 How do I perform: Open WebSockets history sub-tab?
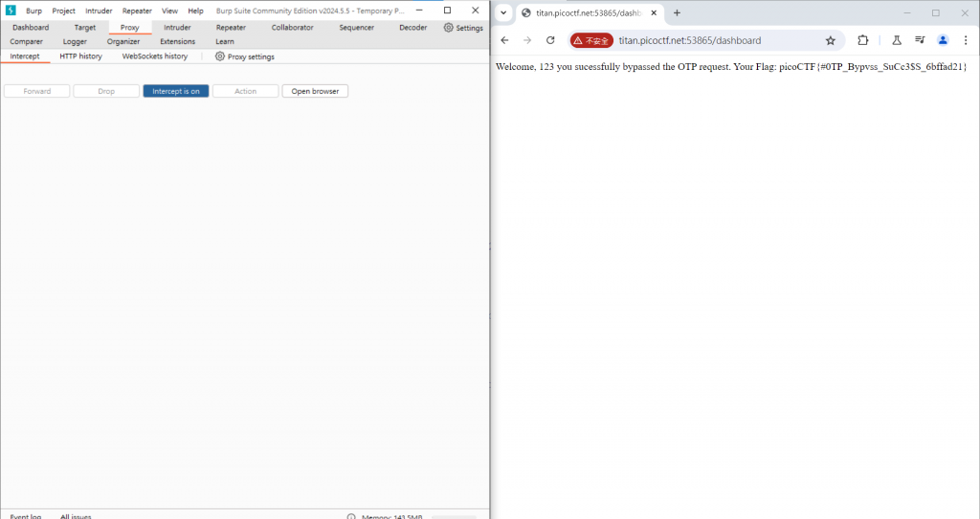(155, 56)
